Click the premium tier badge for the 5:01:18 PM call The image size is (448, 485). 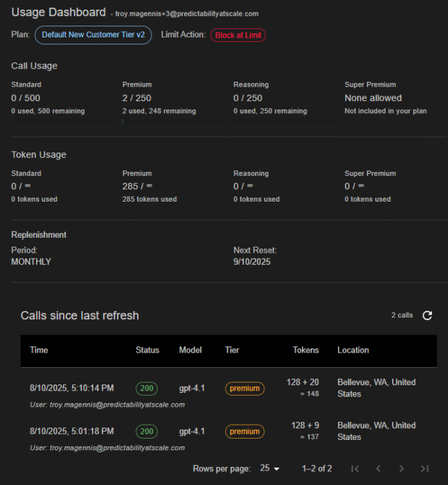244,431
